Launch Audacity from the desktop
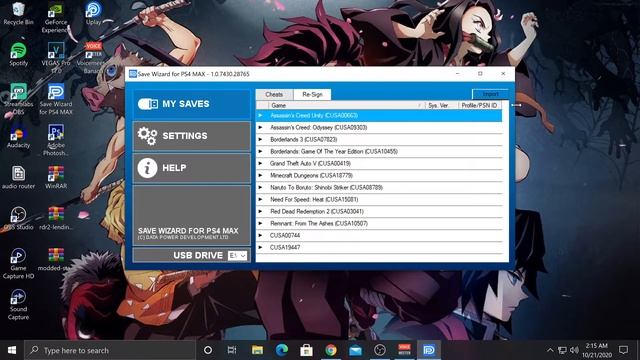640x360 pixels. [18, 137]
